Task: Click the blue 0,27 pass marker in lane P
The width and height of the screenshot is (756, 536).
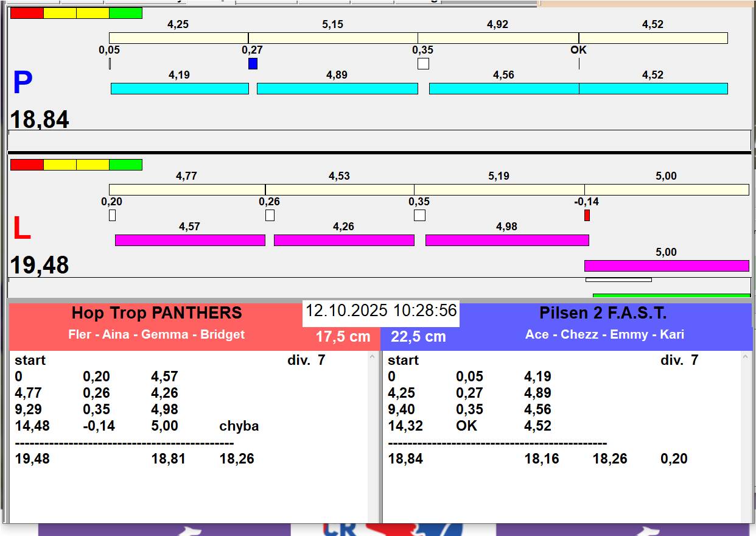Action: (253, 63)
